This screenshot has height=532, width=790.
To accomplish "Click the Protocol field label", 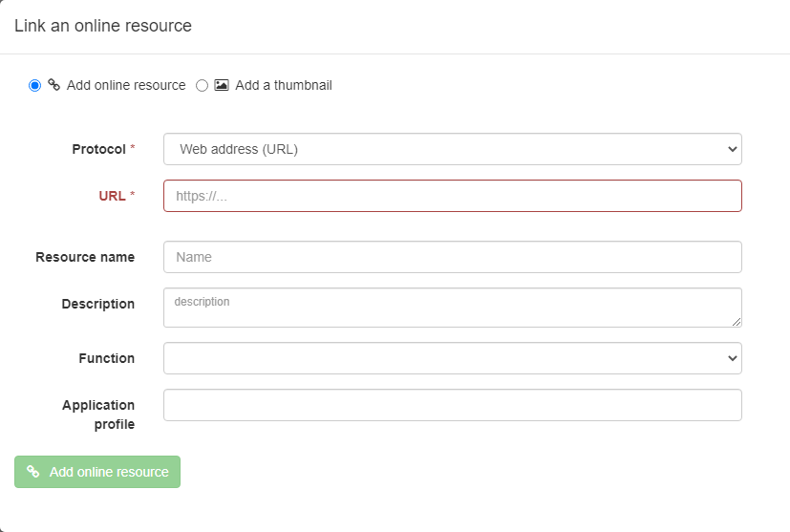I will tap(98, 149).
